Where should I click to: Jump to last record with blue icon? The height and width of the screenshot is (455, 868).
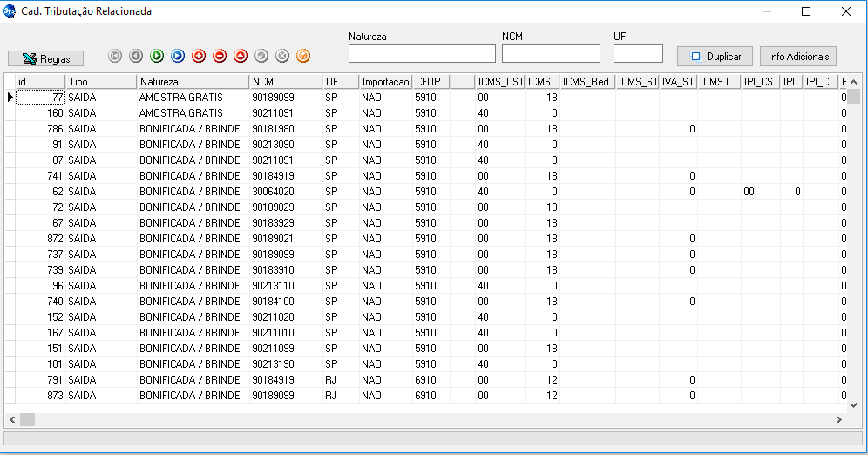[x=178, y=56]
